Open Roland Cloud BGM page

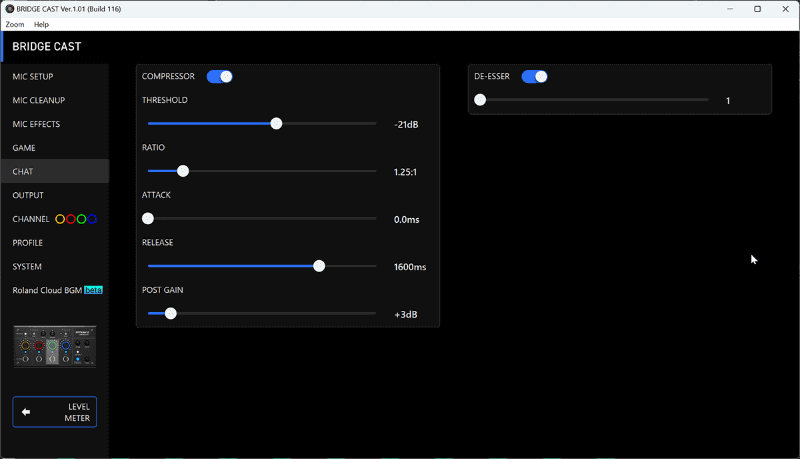tap(55, 290)
